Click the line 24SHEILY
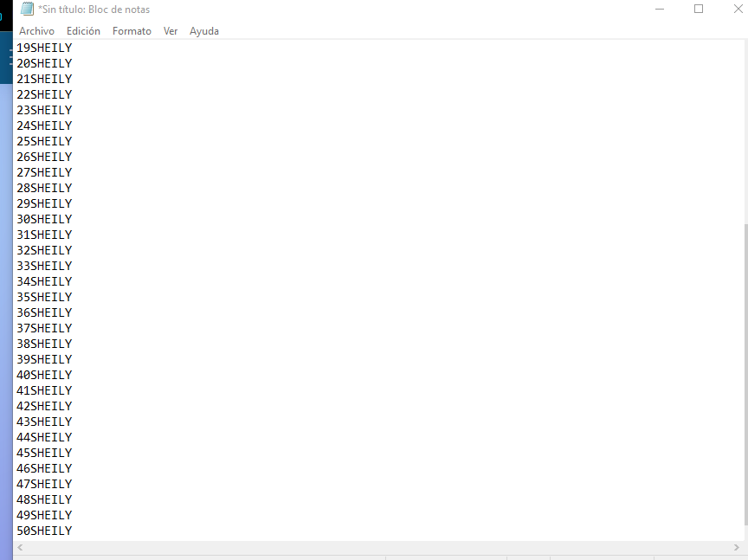Screen dimensions: 748x560 tap(44, 126)
